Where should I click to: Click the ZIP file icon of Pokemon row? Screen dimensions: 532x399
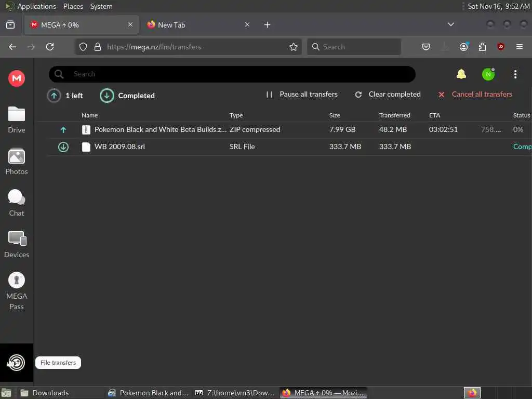(x=86, y=129)
